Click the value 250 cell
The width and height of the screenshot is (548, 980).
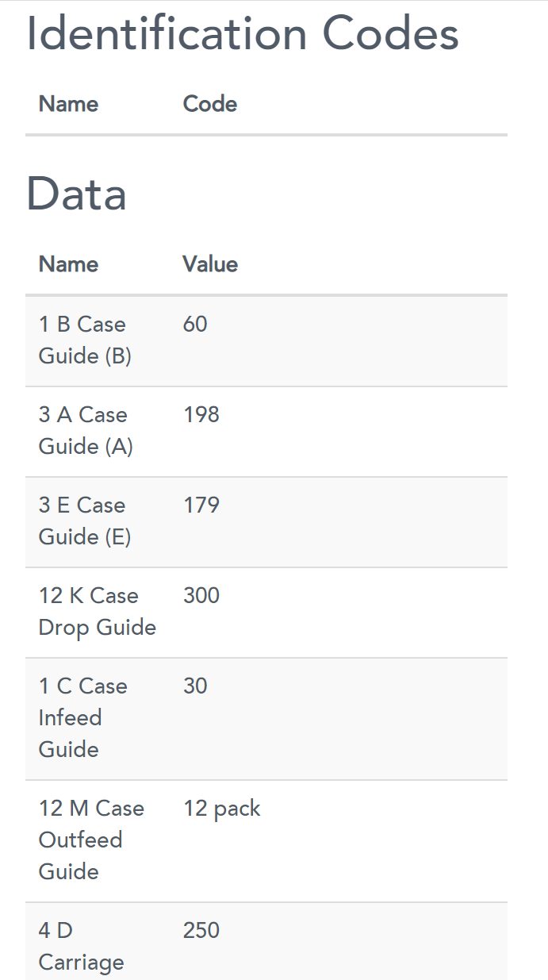pyautogui.click(x=201, y=931)
